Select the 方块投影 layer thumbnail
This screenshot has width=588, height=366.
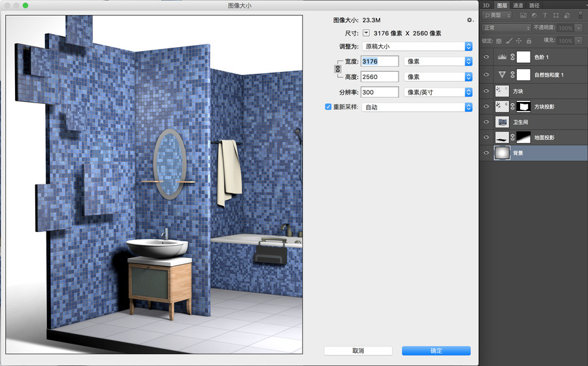point(502,107)
